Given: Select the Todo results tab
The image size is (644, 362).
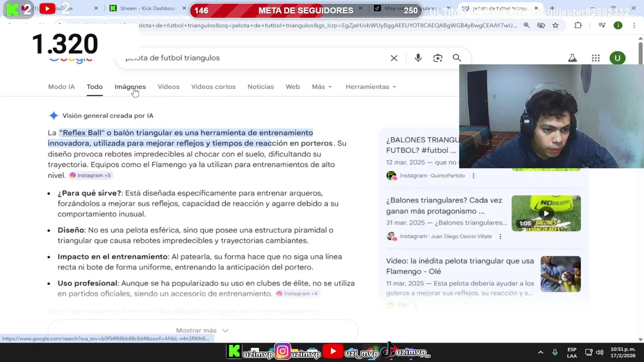Looking at the screenshot, I should click(95, 86).
